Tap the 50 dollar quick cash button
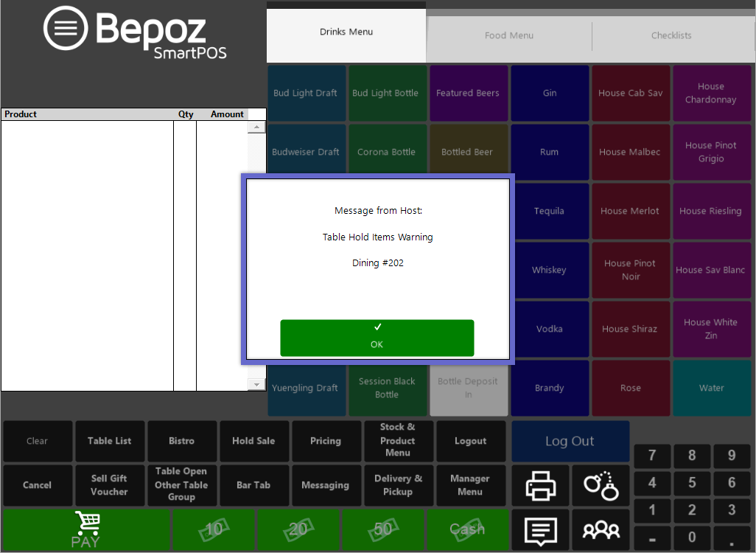Image resolution: width=756 pixels, height=553 pixels. (x=383, y=529)
